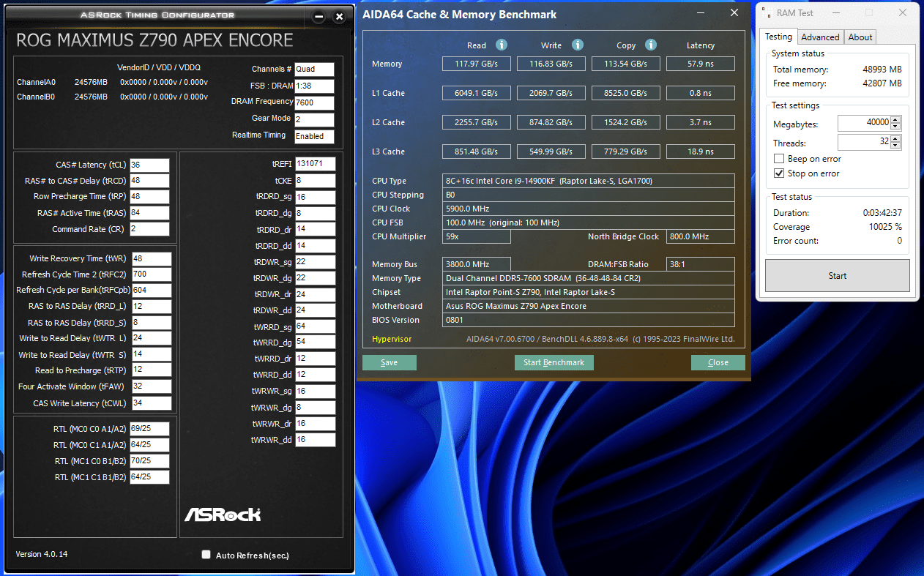
Task: Increase Megabytes value with up arrow
Action: tap(896, 119)
